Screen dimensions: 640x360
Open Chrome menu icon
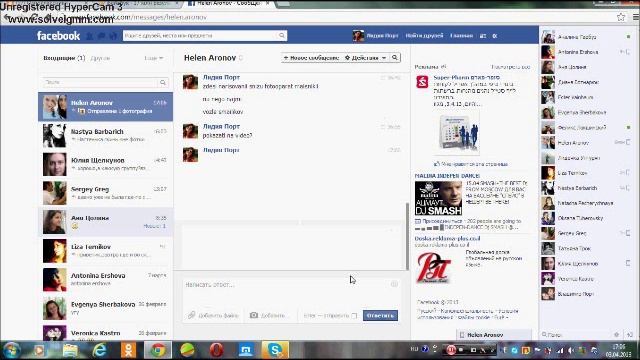click(636, 17)
